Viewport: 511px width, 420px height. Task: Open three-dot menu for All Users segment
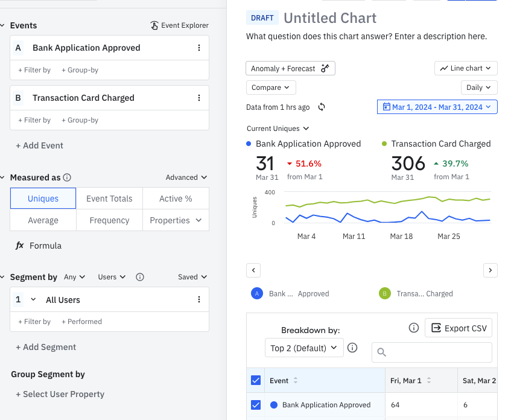[199, 299]
